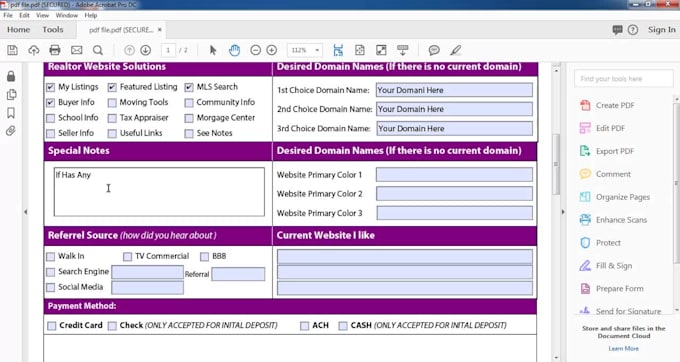Screen dimensions: 680x362
Task: Click the read mode icon
Action: tap(402, 50)
